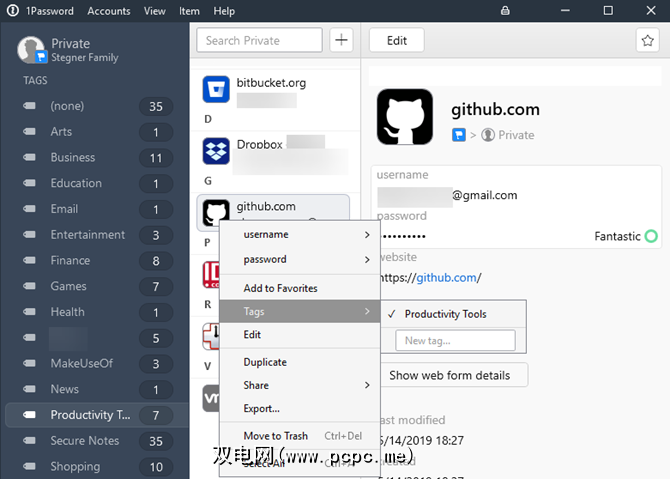Viewport: 670px width, 479px height.
Task: Click the hidden password dots field
Action: click(403, 236)
